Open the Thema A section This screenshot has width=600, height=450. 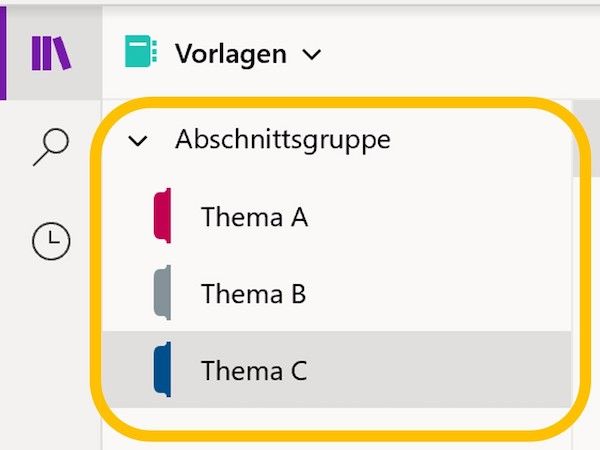254,216
